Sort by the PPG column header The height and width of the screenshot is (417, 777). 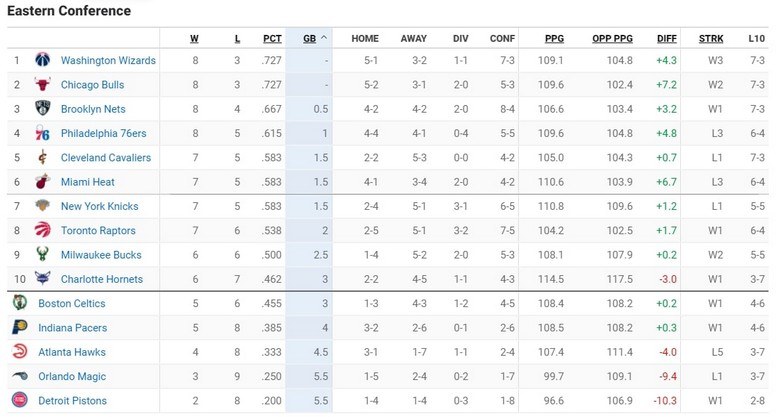point(554,39)
